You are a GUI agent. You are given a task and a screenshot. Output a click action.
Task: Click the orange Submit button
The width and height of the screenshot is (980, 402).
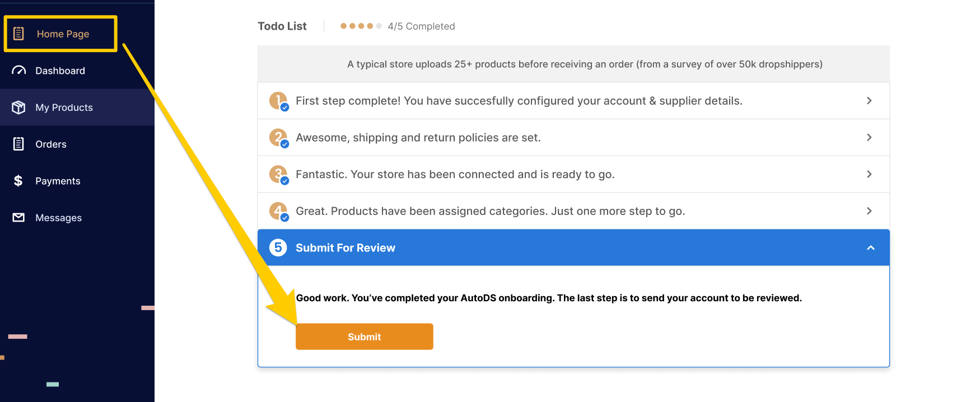(x=365, y=336)
